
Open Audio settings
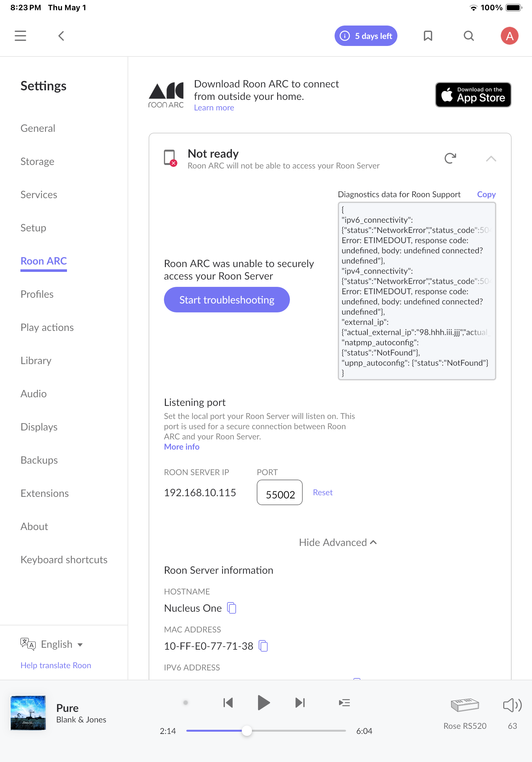coord(33,394)
